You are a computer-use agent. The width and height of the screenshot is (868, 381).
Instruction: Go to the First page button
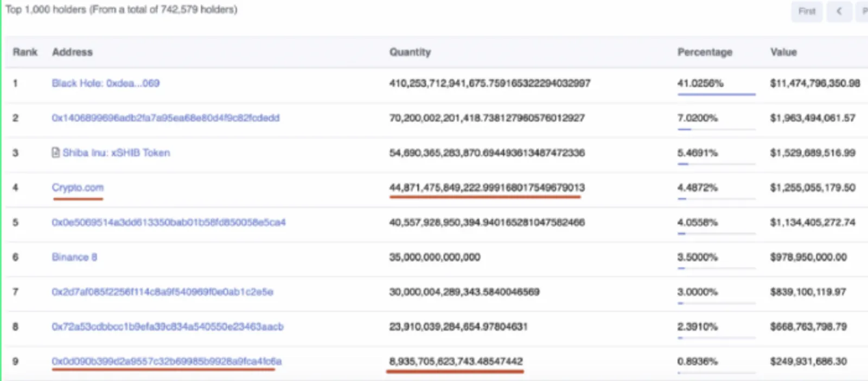click(x=807, y=11)
